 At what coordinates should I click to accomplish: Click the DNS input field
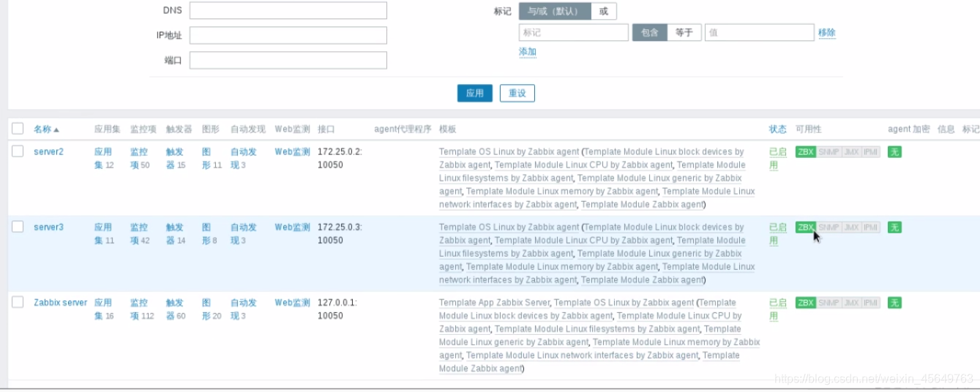tap(288, 10)
